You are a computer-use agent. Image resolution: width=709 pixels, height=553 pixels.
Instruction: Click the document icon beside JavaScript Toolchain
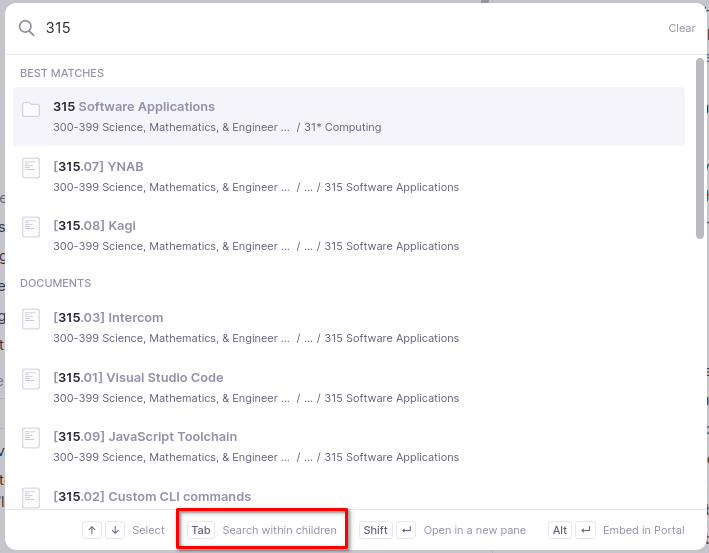31,439
